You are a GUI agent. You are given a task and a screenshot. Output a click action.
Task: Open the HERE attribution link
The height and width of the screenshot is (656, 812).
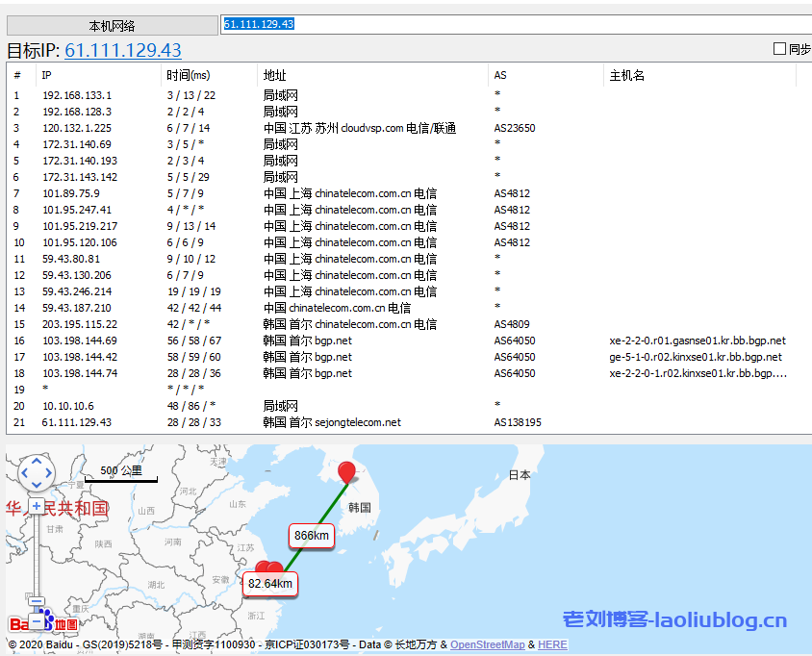(x=552, y=644)
